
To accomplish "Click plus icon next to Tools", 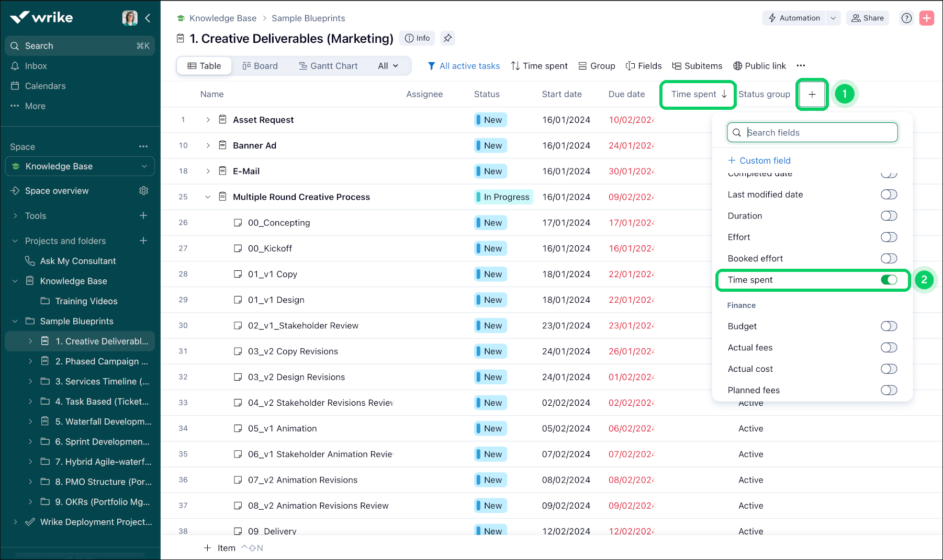I will pos(143,215).
